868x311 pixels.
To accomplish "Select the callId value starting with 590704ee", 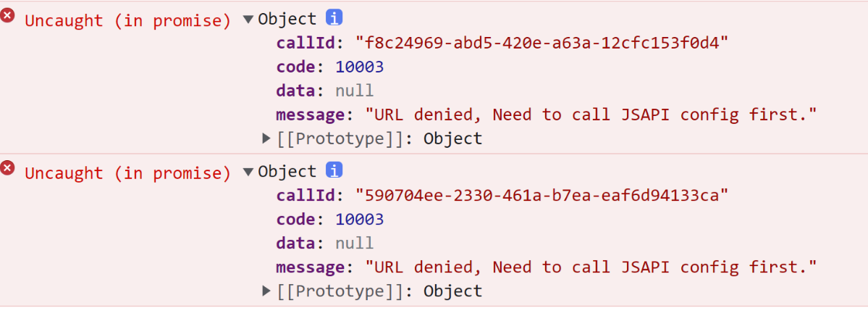I will (542, 195).
